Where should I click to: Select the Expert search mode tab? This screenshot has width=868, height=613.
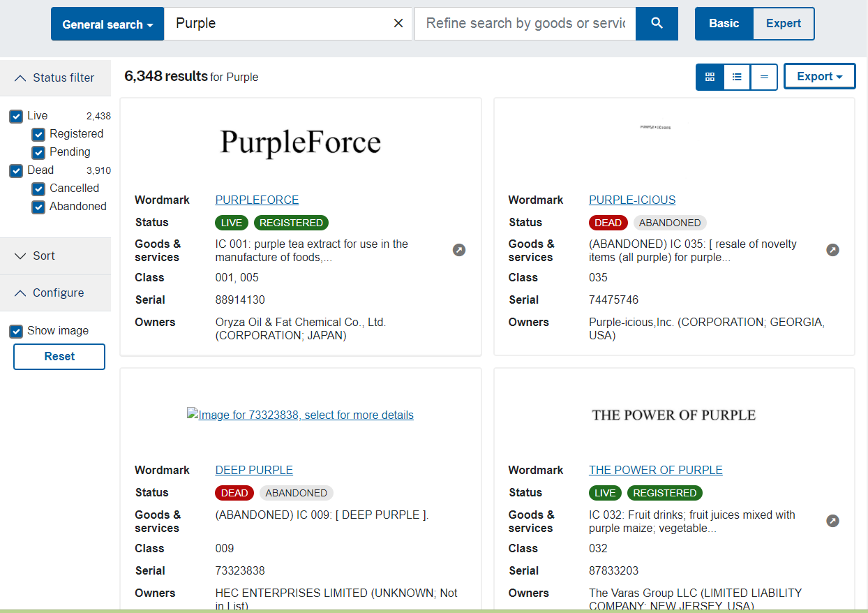tap(783, 24)
